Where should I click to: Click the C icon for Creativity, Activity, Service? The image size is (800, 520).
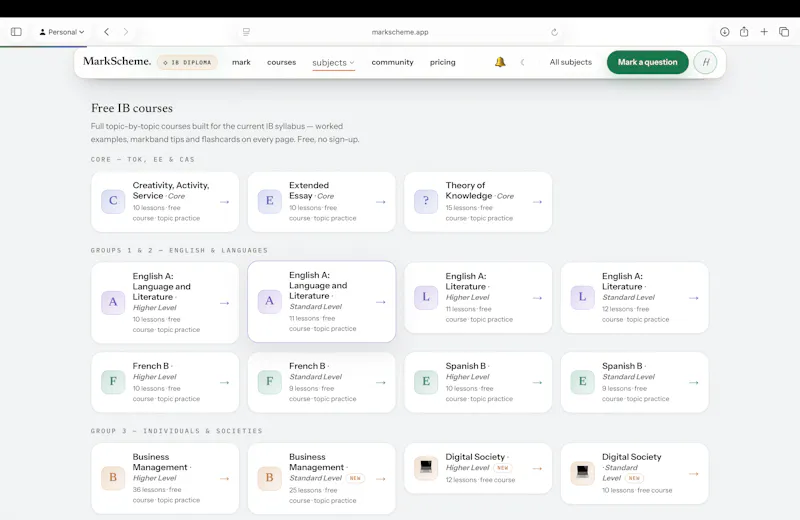tap(113, 201)
